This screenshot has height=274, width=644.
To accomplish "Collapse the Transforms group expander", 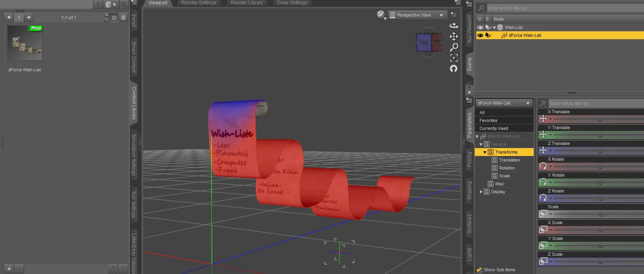I will 485,152.
